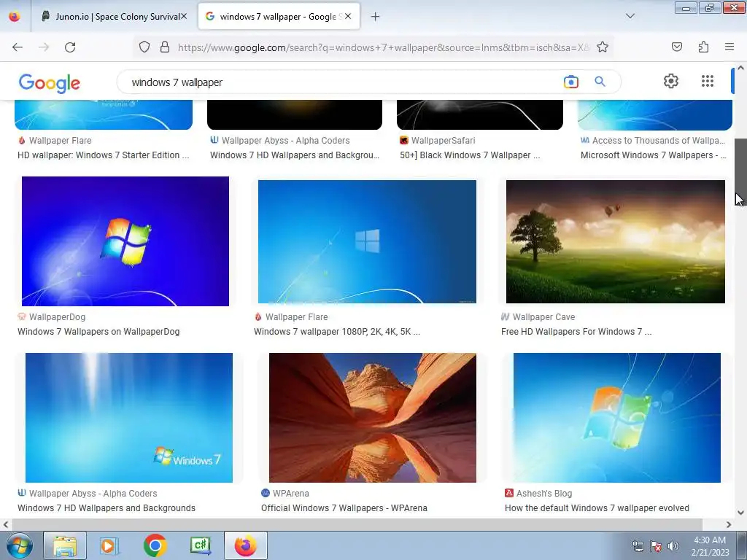This screenshot has height=560, width=747.
Task: Open Google quick settings gear
Action: click(x=671, y=81)
